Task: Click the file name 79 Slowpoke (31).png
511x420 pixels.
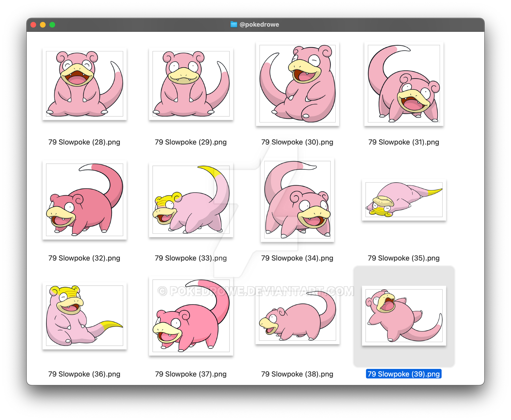Action: click(404, 142)
